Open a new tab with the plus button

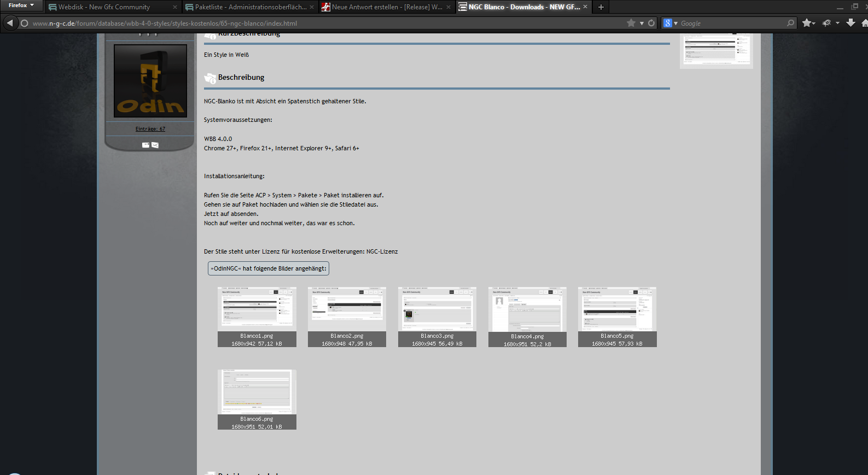click(601, 7)
